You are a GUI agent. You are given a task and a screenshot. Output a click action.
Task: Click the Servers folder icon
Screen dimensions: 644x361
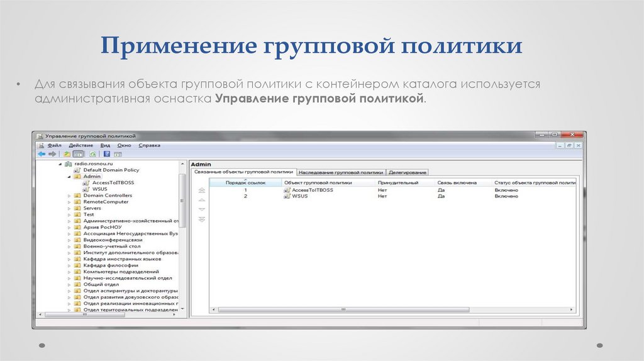(77, 208)
